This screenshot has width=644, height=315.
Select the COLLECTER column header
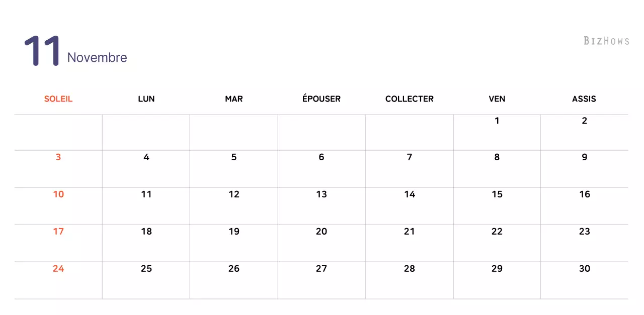click(x=410, y=99)
